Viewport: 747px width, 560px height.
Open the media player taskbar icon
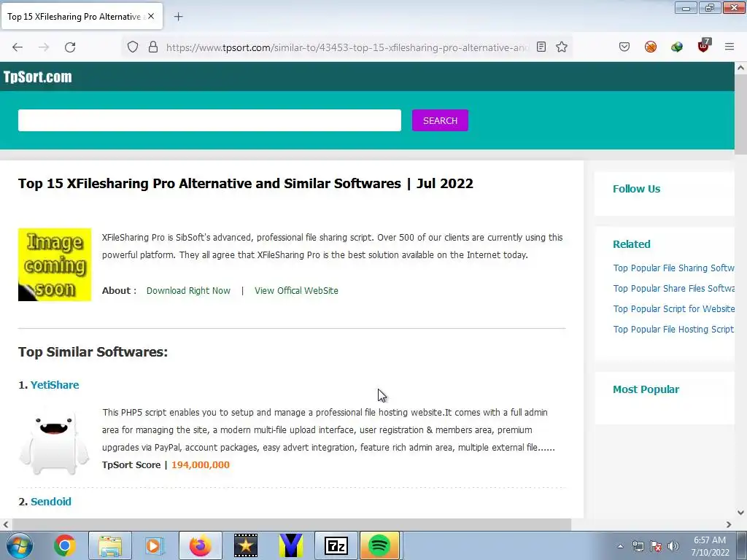pyautogui.click(x=155, y=545)
